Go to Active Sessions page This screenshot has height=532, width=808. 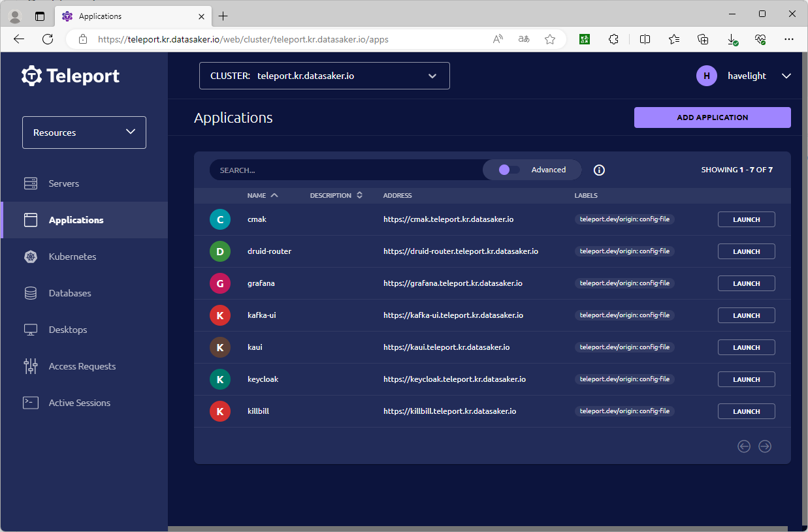click(x=79, y=403)
